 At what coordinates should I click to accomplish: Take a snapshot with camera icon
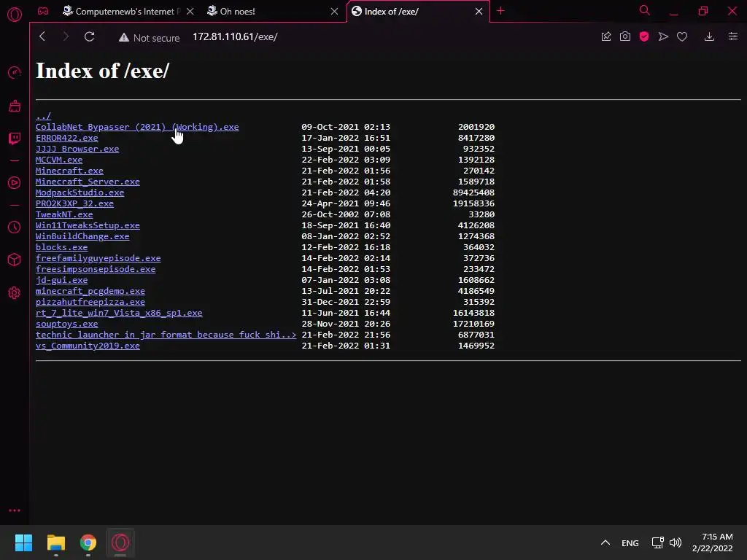click(x=625, y=36)
